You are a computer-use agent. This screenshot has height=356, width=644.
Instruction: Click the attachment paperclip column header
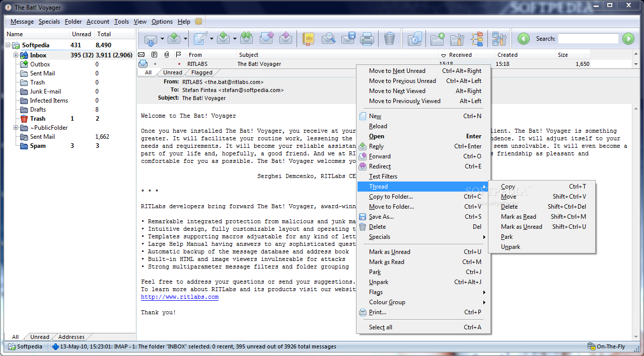coord(166,55)
